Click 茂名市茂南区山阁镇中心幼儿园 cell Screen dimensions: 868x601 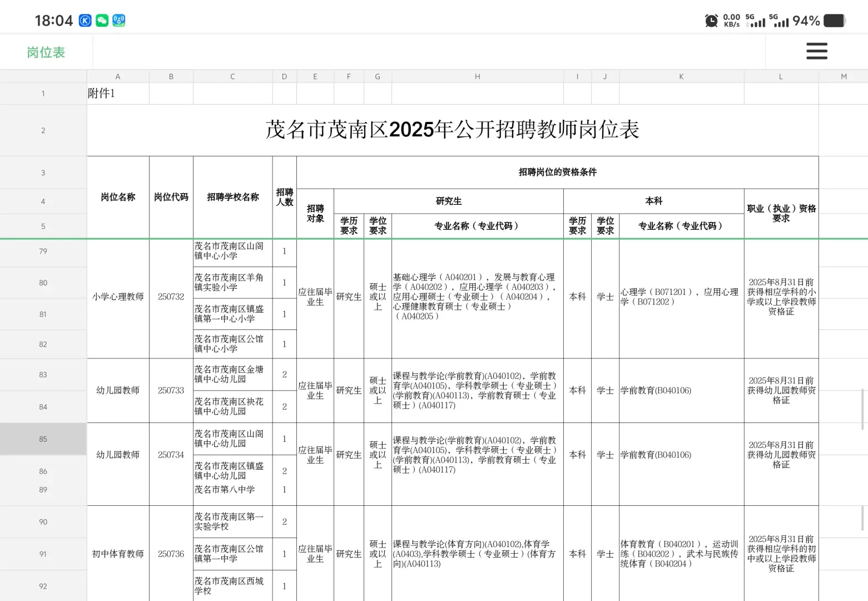click(x=233, y=439)
